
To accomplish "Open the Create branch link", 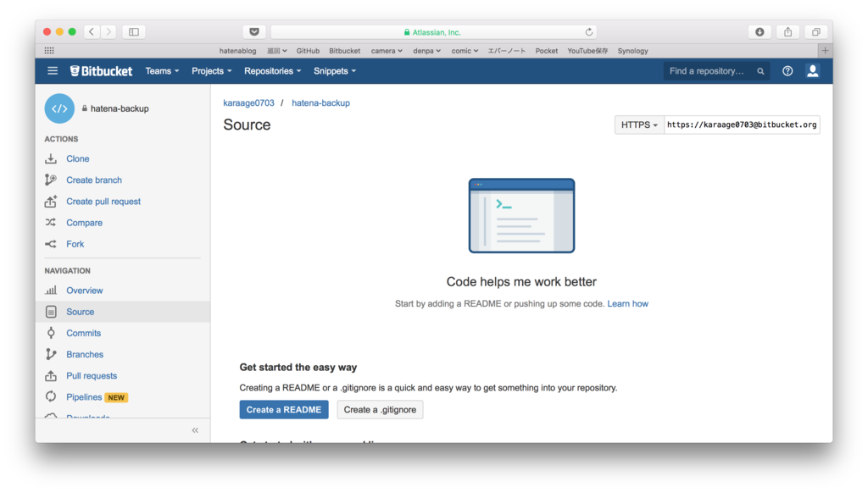I will pos(94,180).
